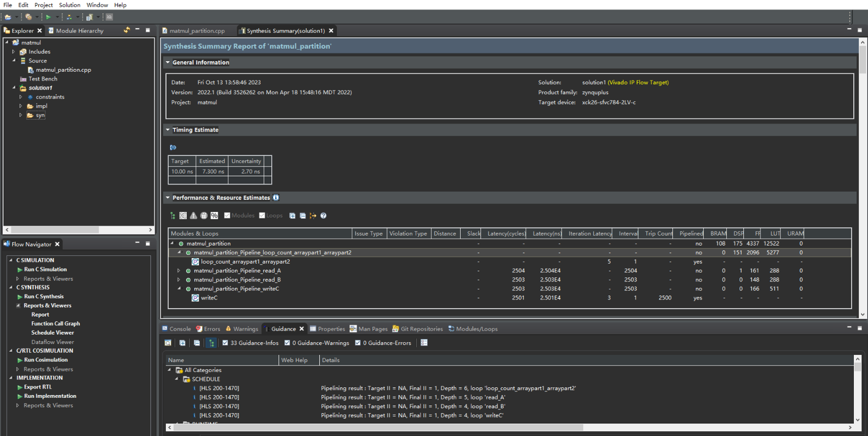The image size is (868, 436).
Task: Click the round filter icon before percent icon
Action: tap(204, 216)
